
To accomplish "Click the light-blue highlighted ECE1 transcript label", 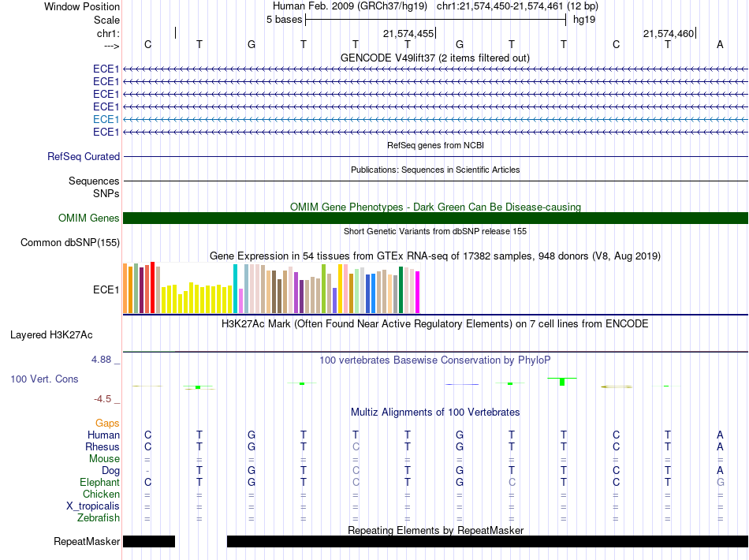I will pyautogui.click(x=106, y=119).
